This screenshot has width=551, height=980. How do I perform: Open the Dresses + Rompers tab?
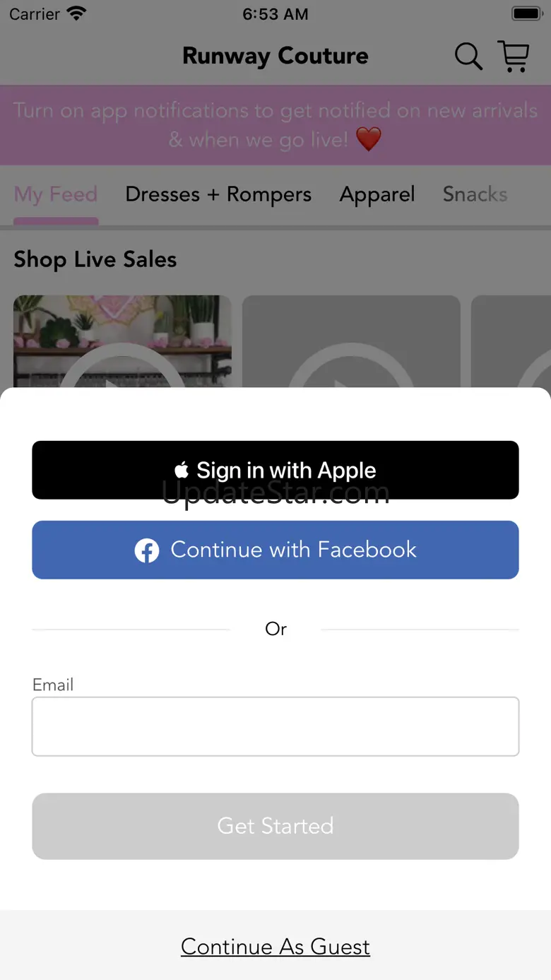(218, 194)
